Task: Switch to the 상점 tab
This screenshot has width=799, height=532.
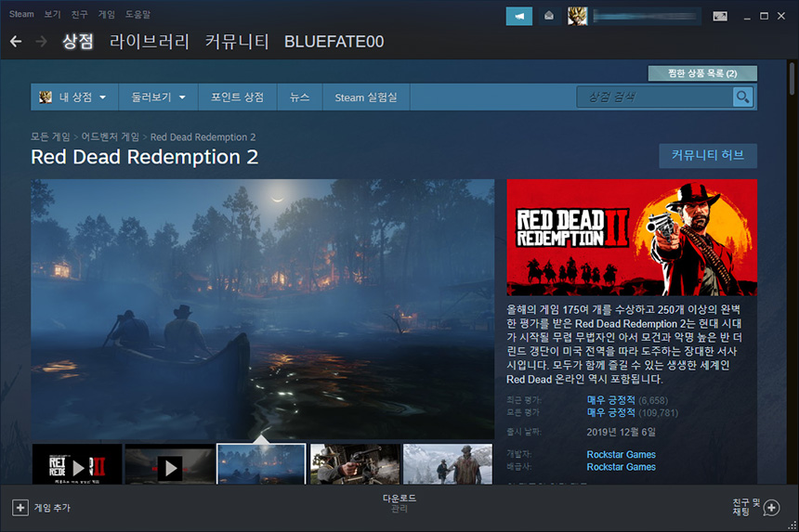Action: point(77,42)
